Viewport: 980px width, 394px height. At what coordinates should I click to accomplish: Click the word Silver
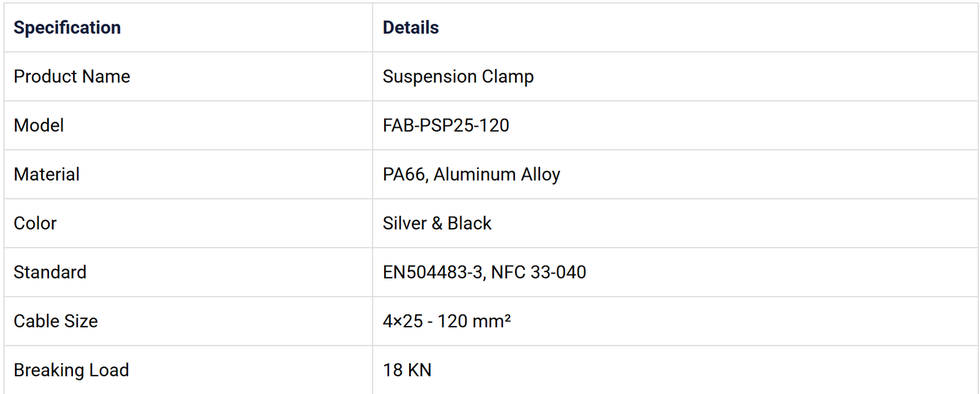tap(404, 223)
